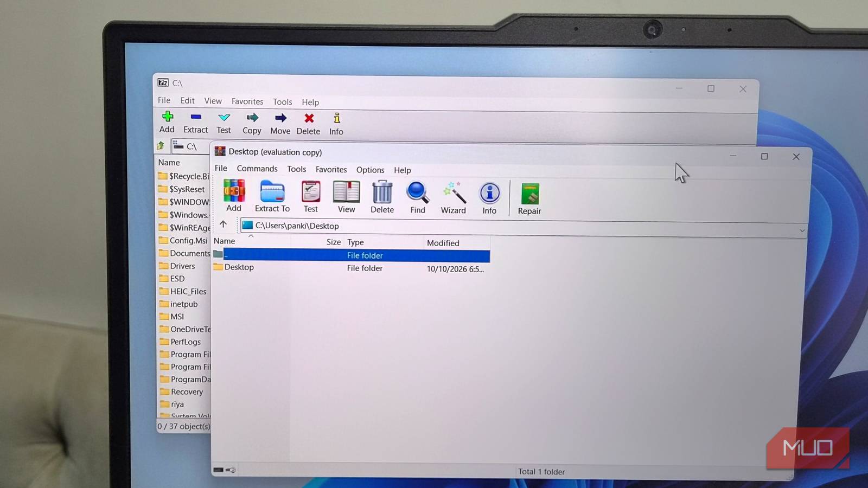Screen dimensions: 868x488
Task: Open the Options menu in WinRAR
Action: coord(370,170)
